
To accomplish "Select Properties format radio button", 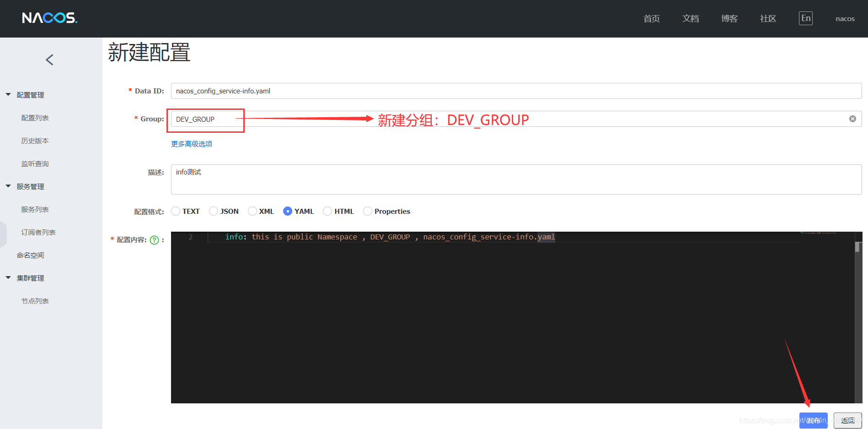I will click(368, 211).
